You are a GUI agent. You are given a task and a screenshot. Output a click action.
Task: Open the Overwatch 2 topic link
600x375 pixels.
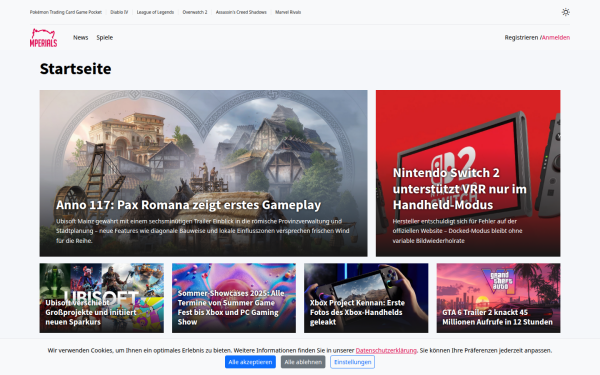[195, 12]
